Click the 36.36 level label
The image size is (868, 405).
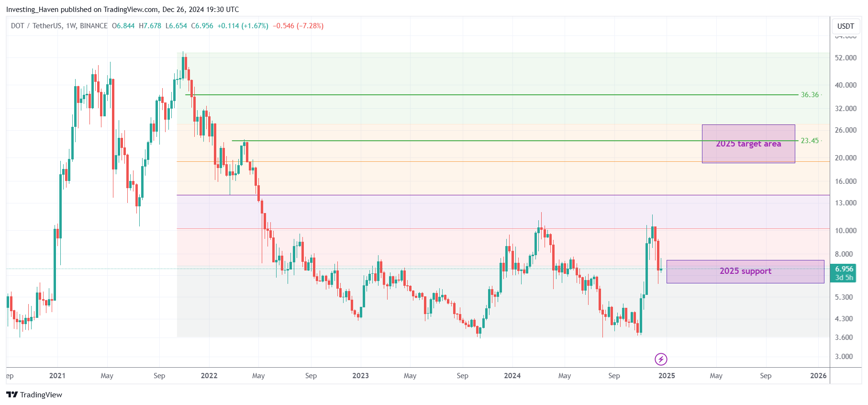pos(810,95)
